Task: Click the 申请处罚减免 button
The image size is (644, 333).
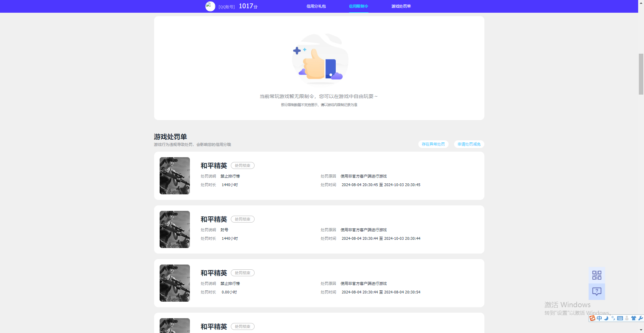Action: click(x=469, y=144)
